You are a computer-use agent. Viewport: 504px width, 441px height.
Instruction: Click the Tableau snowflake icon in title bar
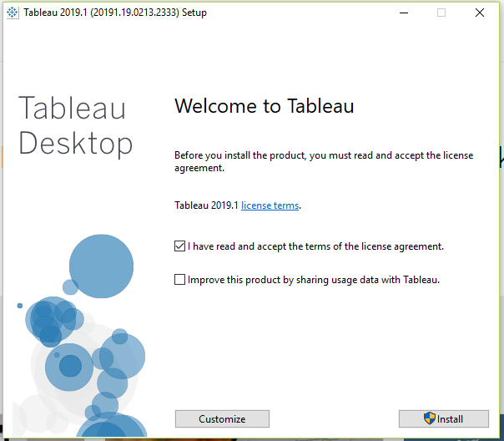(x=13, y=13)
